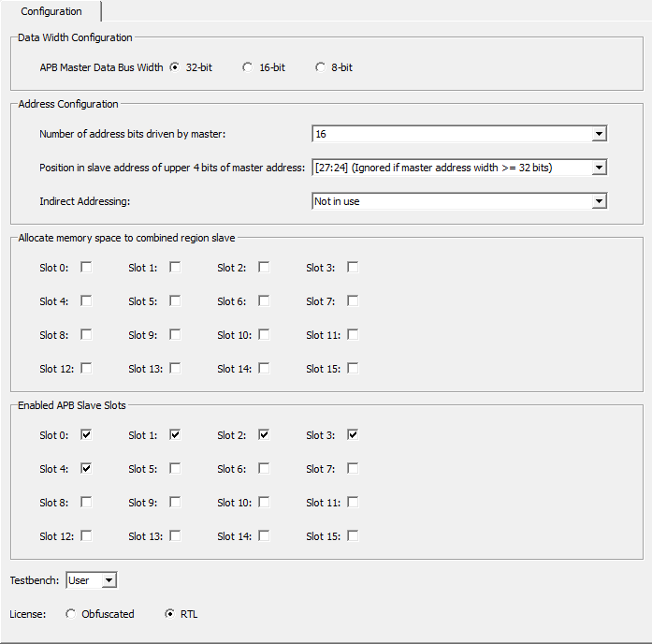Select Obfuscated license option

click(x=71, y=614)
